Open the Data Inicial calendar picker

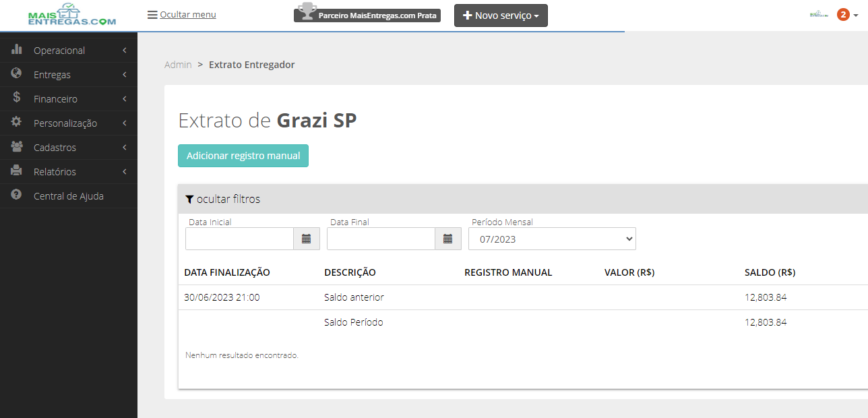(307, 239)
